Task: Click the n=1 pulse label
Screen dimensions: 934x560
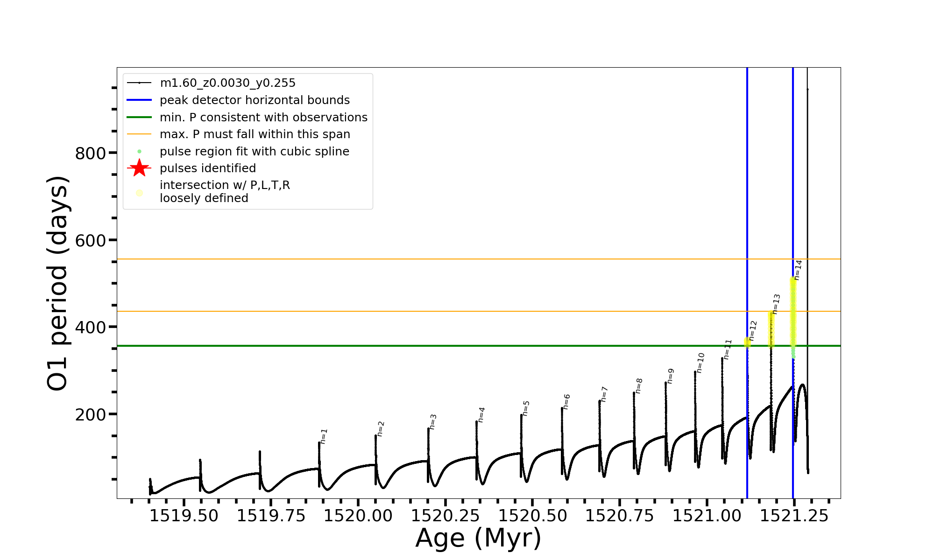Action: coord(324,436)
